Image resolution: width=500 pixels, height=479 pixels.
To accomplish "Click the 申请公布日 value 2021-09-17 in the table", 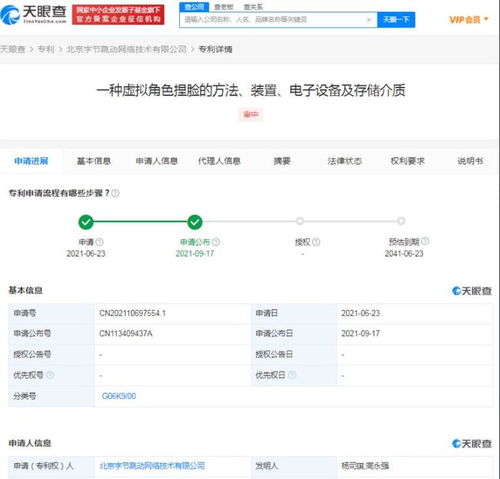I will pyautogui.click(x=360, y=334).
